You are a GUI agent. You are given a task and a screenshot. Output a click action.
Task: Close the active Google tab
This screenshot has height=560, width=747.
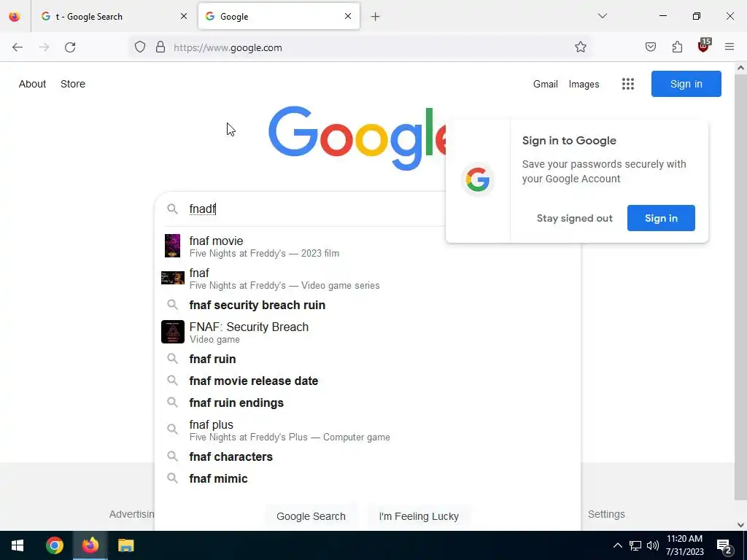(348, 16)
